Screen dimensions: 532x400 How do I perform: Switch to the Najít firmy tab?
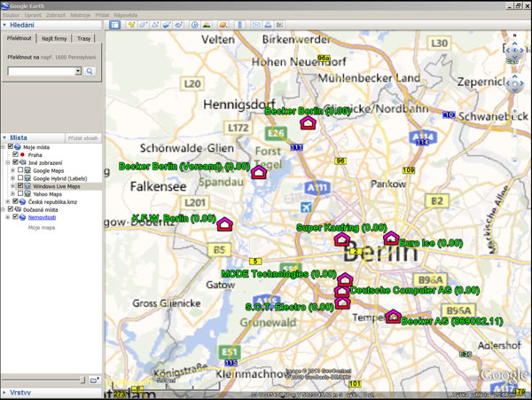[x=54, y=39]
